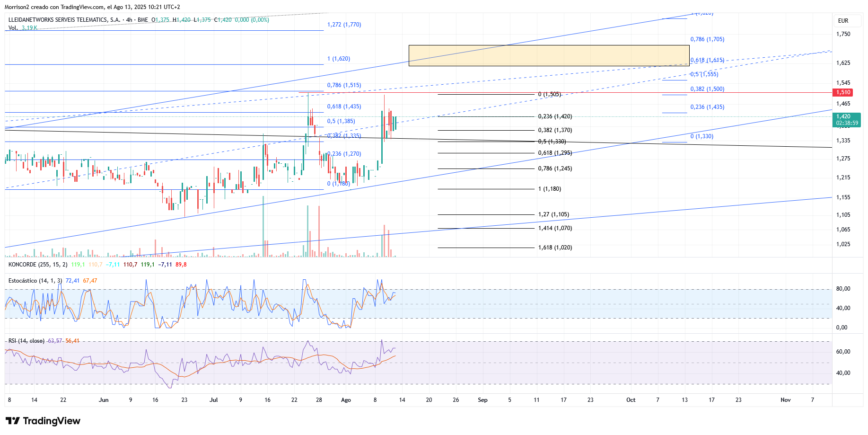This screenshot has width=868, height=435.
Task: Click the 1,155 price axis value
Action: tap(843, 197)
